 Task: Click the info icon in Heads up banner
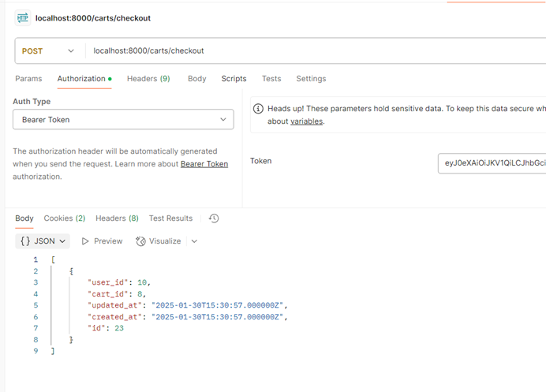click(258, 109)
